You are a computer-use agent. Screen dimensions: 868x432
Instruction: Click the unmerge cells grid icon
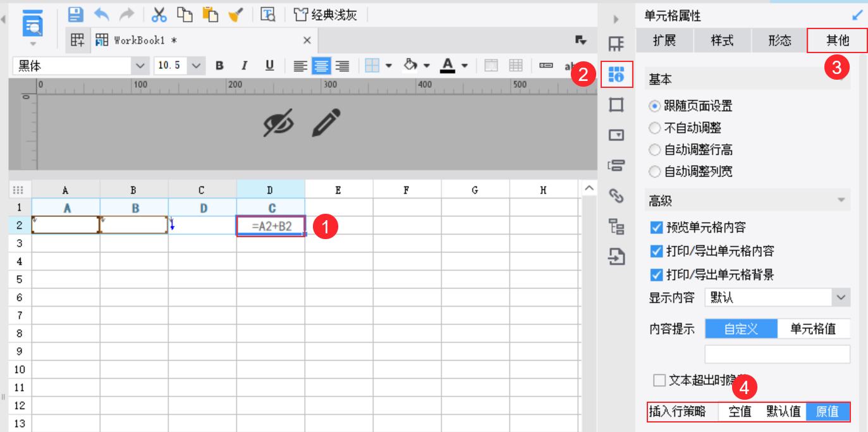516,66
